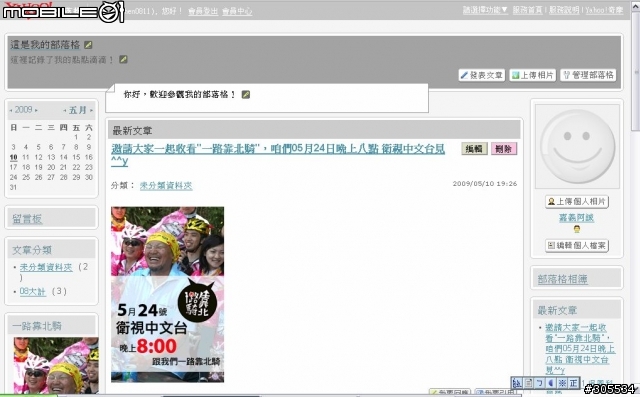Viewport: 640px width, 397px height.
Task: Click IME toolbar ㄅ symbol icon
Action: [x=540, y=383]
